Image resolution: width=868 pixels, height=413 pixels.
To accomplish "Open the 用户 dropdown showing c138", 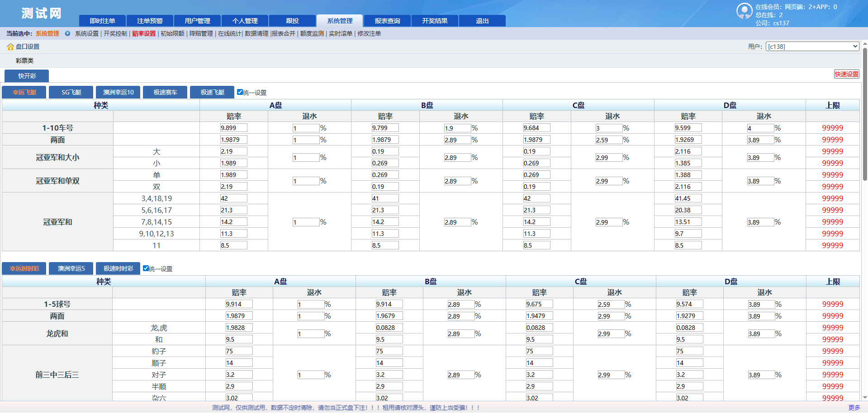I will click(x=812, y=47).
